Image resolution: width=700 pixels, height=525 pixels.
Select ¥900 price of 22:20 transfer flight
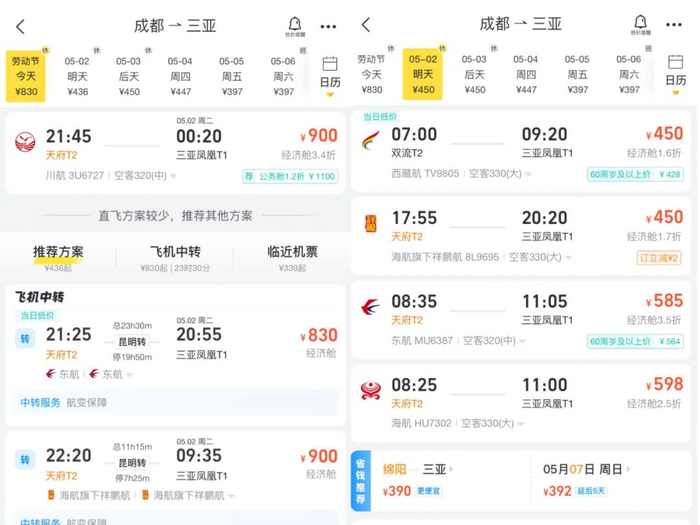[x=319, y=456]
